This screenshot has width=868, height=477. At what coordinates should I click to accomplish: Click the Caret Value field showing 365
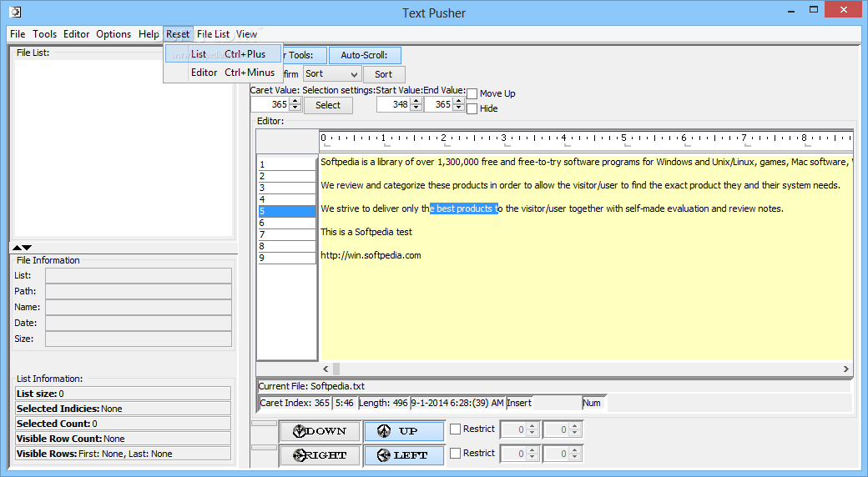270,104
